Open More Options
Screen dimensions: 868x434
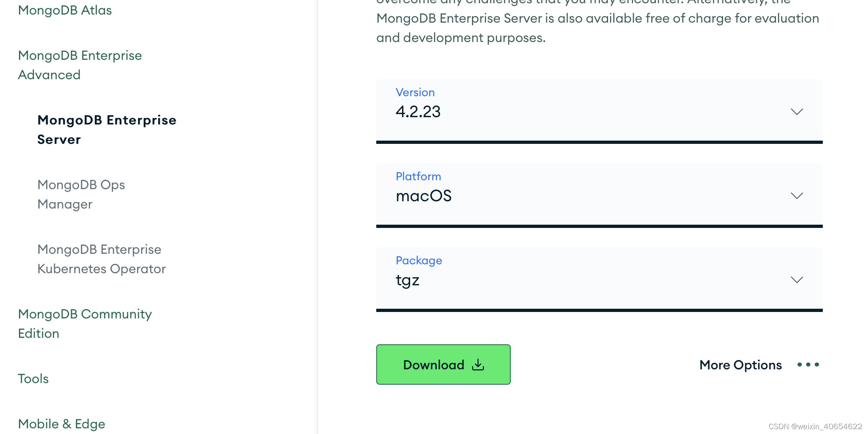(x=740, y=365)
